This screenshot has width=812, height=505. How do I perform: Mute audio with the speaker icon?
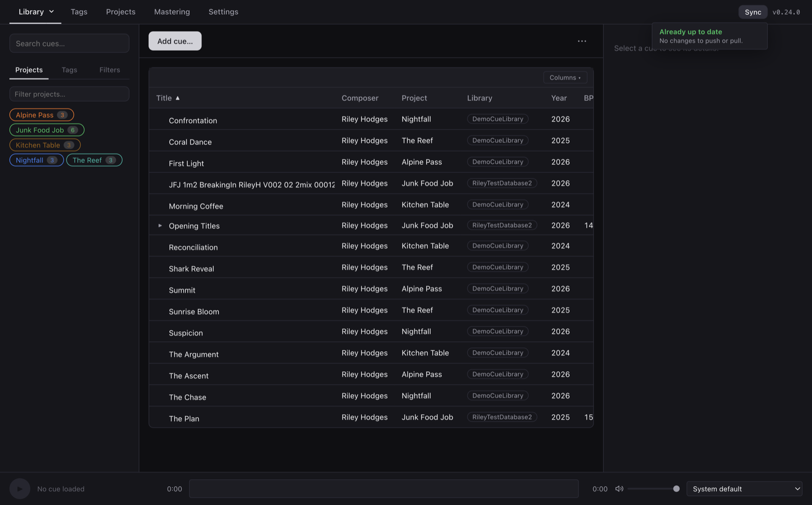point(619,489)
